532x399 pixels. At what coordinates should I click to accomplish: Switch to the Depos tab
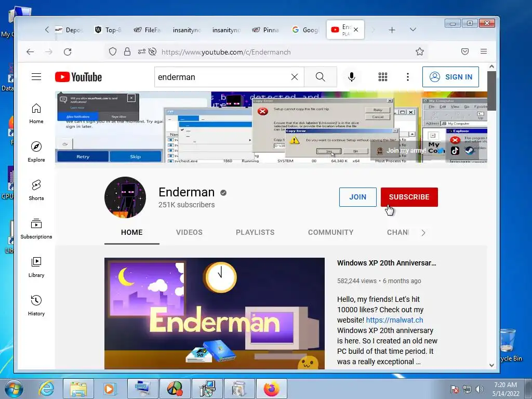click(69, 30)
